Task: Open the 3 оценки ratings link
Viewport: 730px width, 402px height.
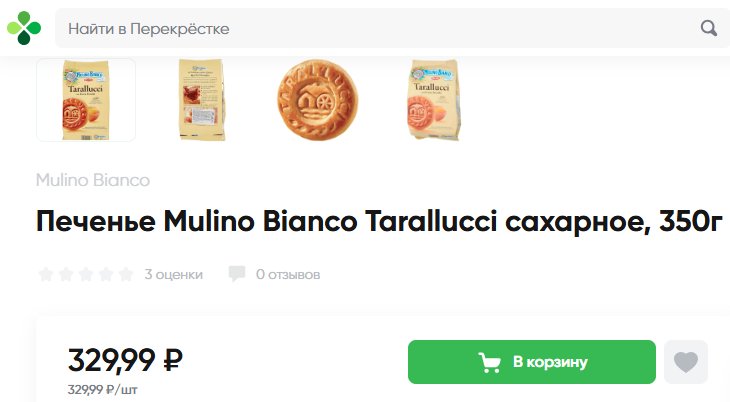Action: tap(173, 274)
